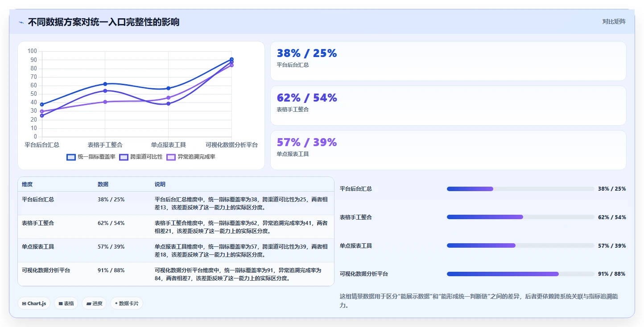Click the 跨渠道可比性 point at 表格手工整合
The image size is (644, 327).
click(105, 91)
